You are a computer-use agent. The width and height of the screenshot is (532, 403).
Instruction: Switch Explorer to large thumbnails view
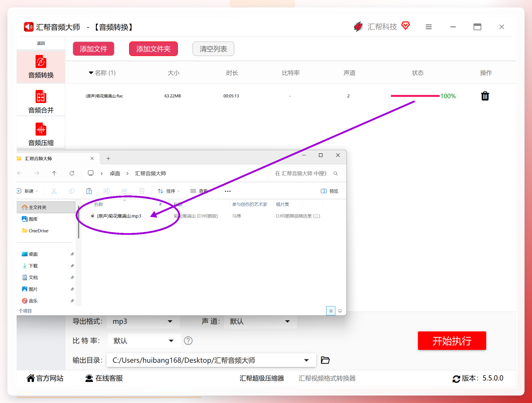340,311
